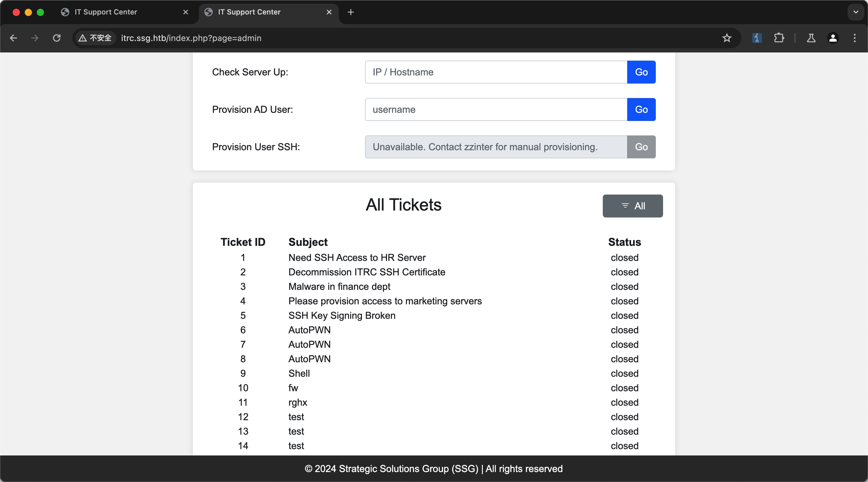
Task: Focus the IP / Hostname input field
Action: click(496, 72)
